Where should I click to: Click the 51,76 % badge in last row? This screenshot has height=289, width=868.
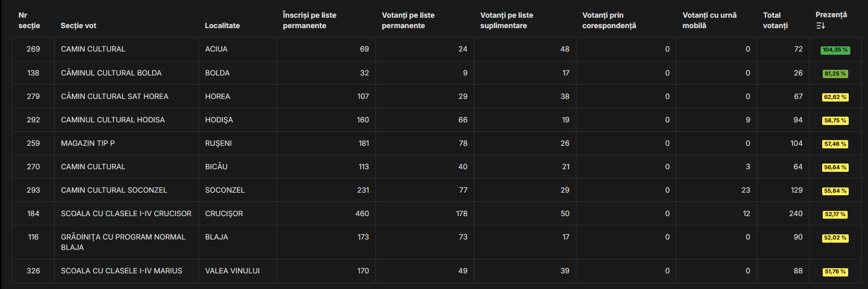tap(835, 272)
